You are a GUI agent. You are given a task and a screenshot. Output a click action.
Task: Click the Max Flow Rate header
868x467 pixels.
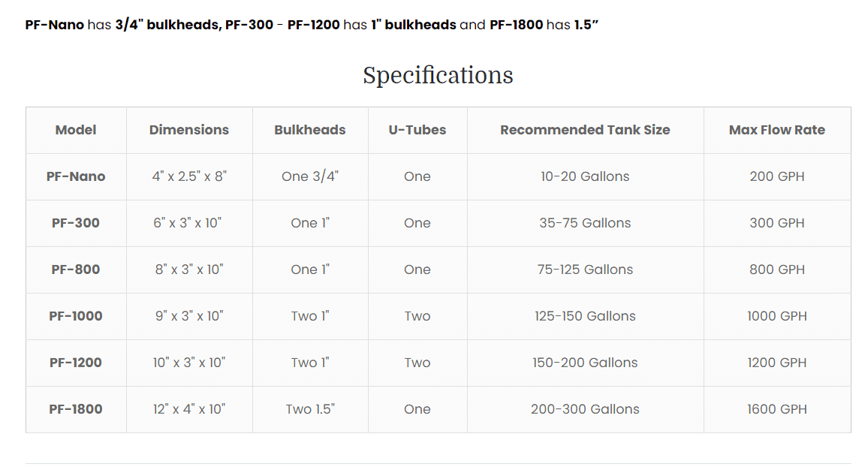(777, 130)
